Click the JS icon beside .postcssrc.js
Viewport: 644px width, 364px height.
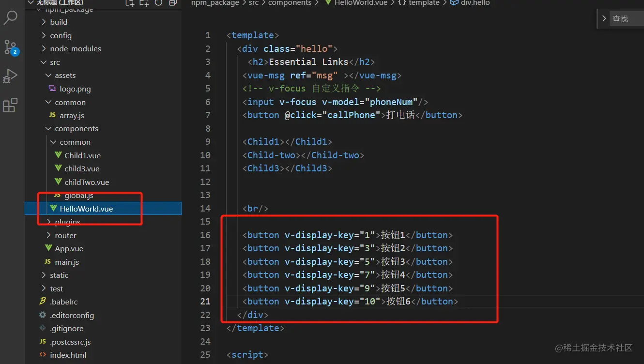point(43,342)
